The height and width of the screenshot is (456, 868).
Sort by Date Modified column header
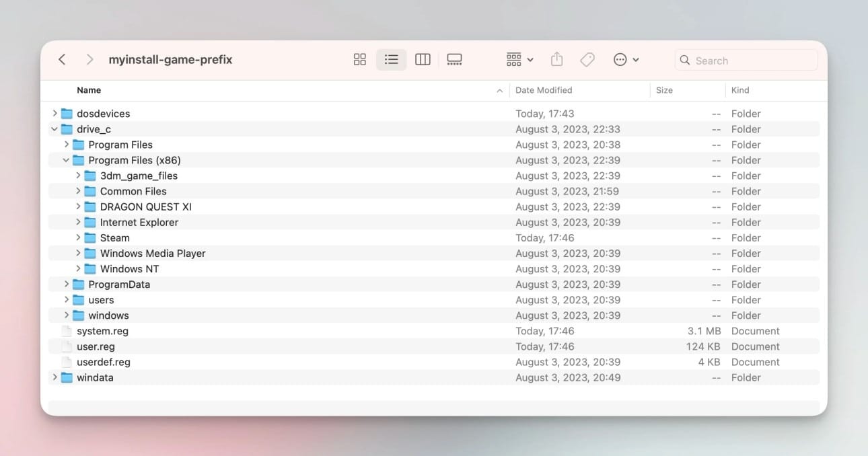pyautogui.click(x=544, y=90)
